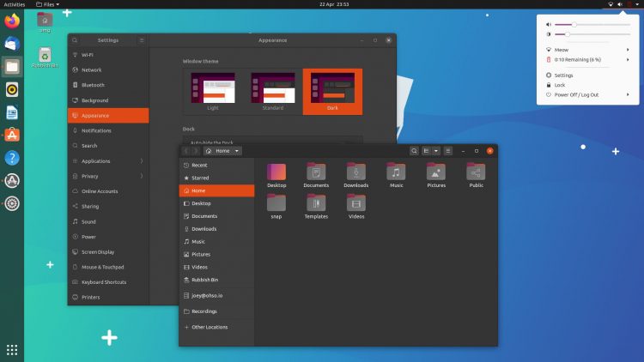Open Rubbish Bin in Files sidebar

point(217,280)
